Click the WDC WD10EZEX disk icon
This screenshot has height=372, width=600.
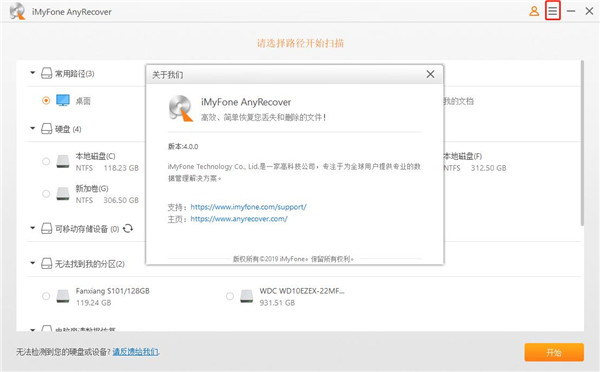pos(246,296)
